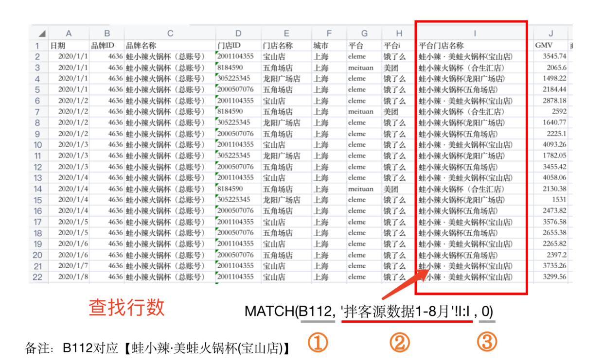Select row 1 header number
The image size is (603, 364).
pos(37,46)
